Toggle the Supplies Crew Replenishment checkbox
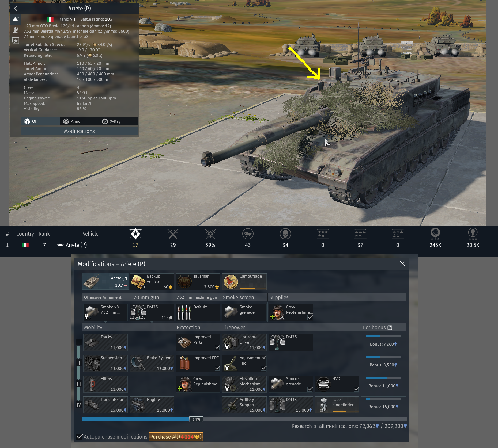The width and height of the screenshot is (498, 448). pos(310,317)
